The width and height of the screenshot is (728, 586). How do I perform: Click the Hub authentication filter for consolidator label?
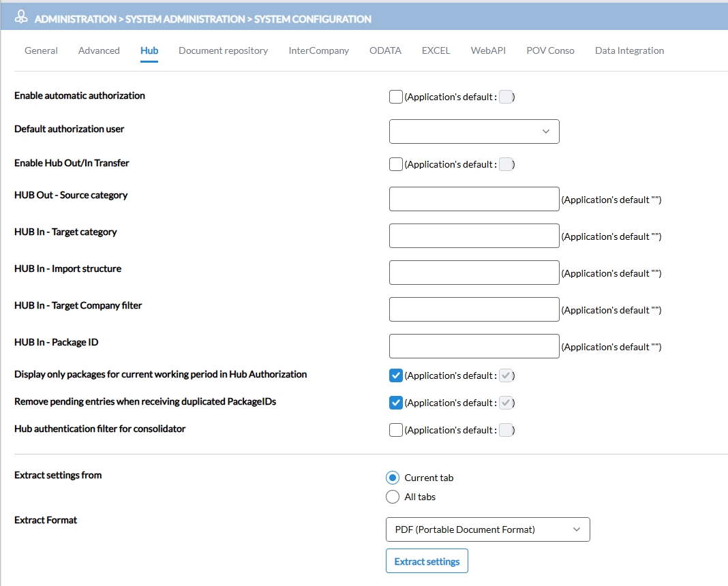click(x=100, y=429)
